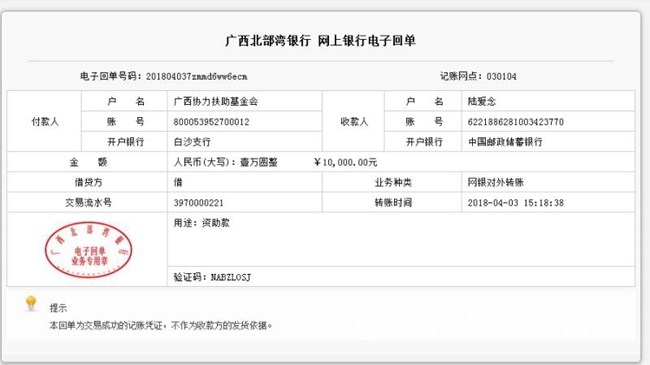Click the 付款人 header cell
The image size is (650, 365).
[x=45, y=122]
